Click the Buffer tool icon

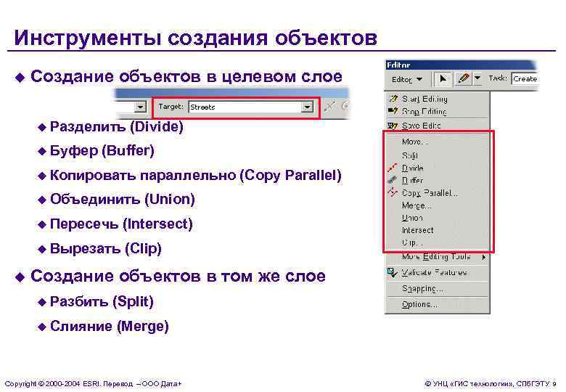point(393,180)
